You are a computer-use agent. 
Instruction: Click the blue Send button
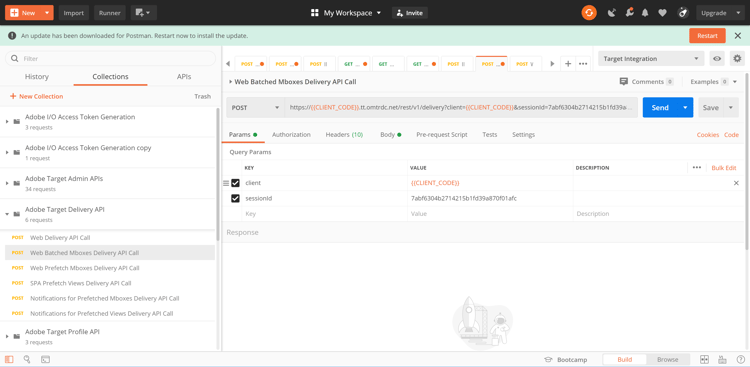660,108
